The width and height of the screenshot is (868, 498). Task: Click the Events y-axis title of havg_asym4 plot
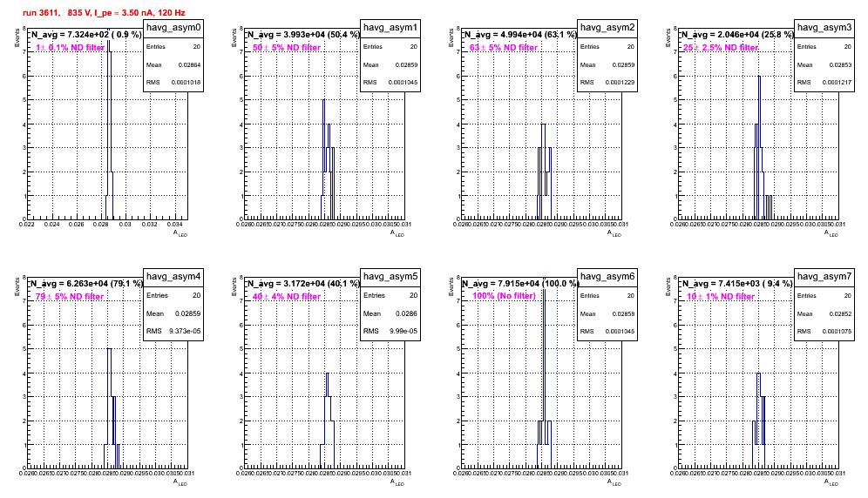coord(17,286)
